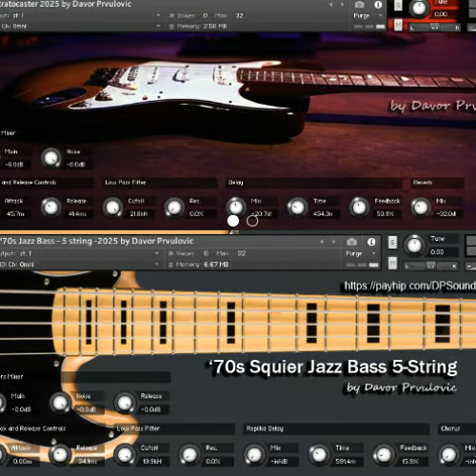The height and width of the screenshot is (476, 476).
Task: Click Jazz Bass Delay Time value 591.4
Action: pos(346,461)
